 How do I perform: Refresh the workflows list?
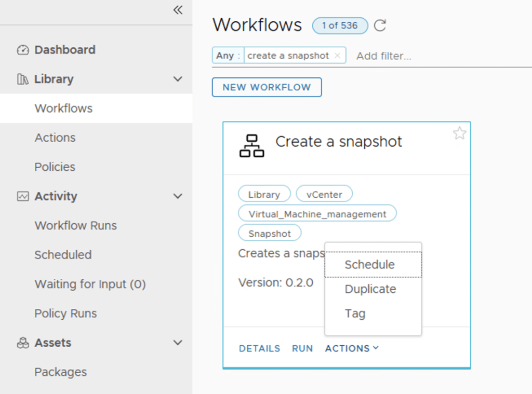tap(380, 25)
